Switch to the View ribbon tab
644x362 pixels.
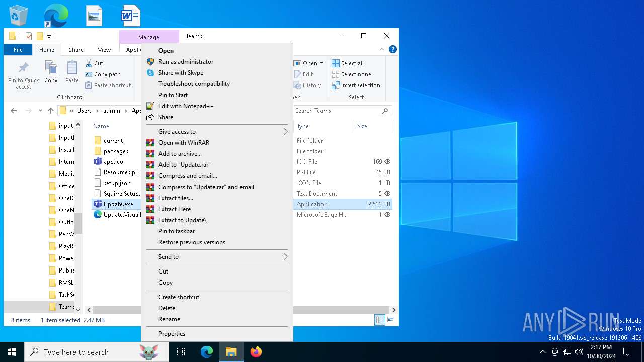point(104,50)
